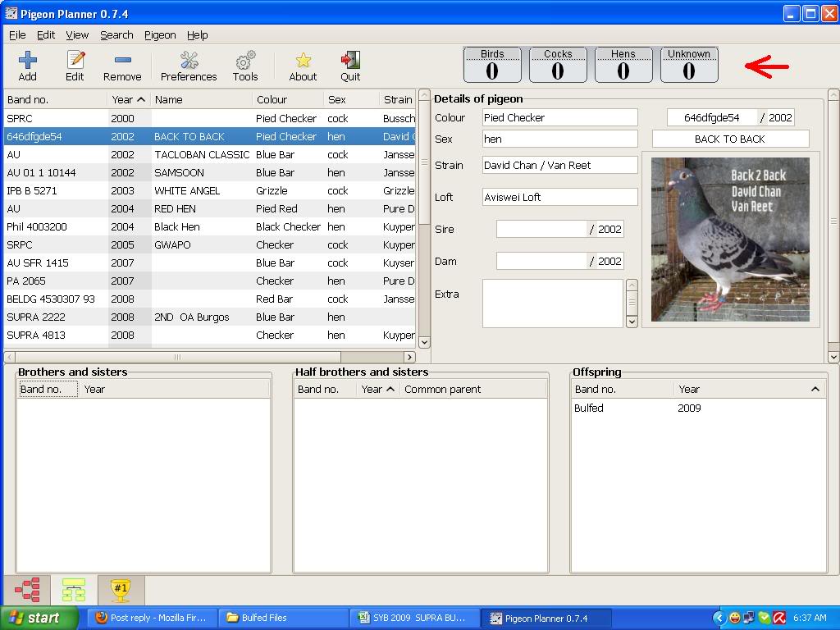Open the pedigree tree icon at bottom

pyautogui.click(x=27, y=590)
